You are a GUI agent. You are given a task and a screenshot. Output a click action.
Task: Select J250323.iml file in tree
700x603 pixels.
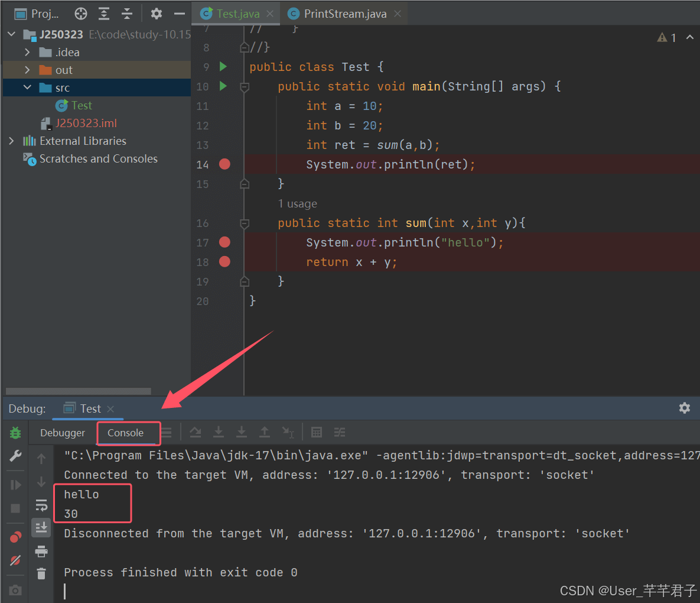click(86, 124)
